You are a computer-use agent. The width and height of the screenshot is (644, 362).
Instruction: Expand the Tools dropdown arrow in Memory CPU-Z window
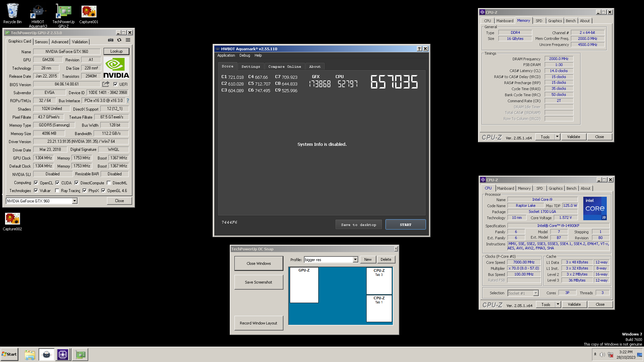(557, 137)
